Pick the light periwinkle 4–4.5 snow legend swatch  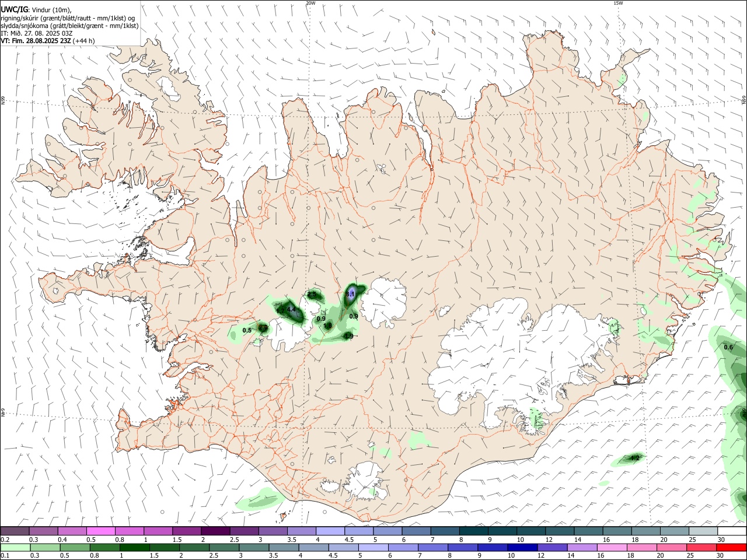[330, 531]
